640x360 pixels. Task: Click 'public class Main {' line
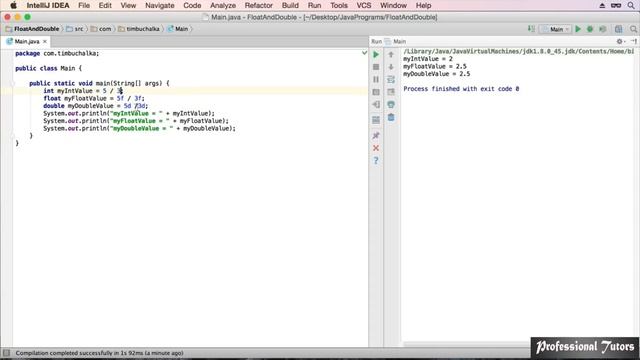49,68
